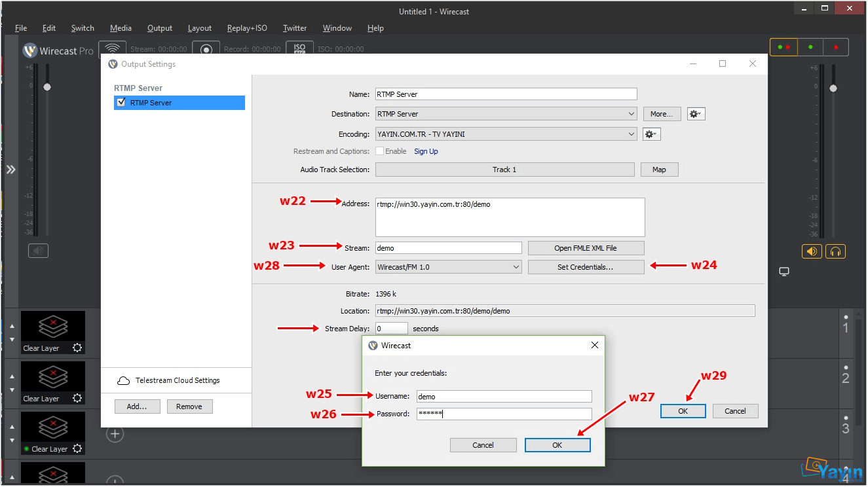Click the Username input field
The height and width of the screenshot is (487, 868).
(504, 396)
